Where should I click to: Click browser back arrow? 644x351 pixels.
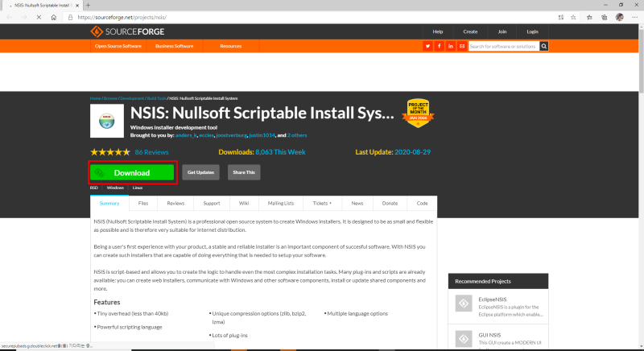pos(10,17)
